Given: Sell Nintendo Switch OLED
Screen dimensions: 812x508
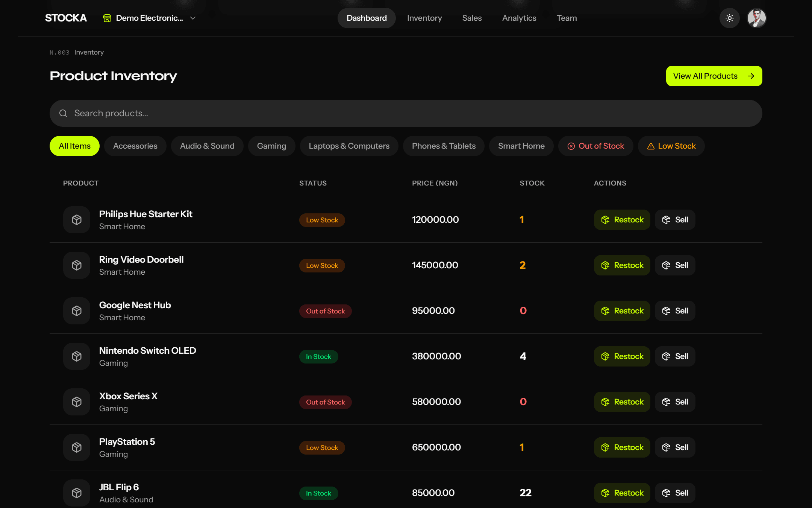Looking at the screenshot, I should point(675,356).
